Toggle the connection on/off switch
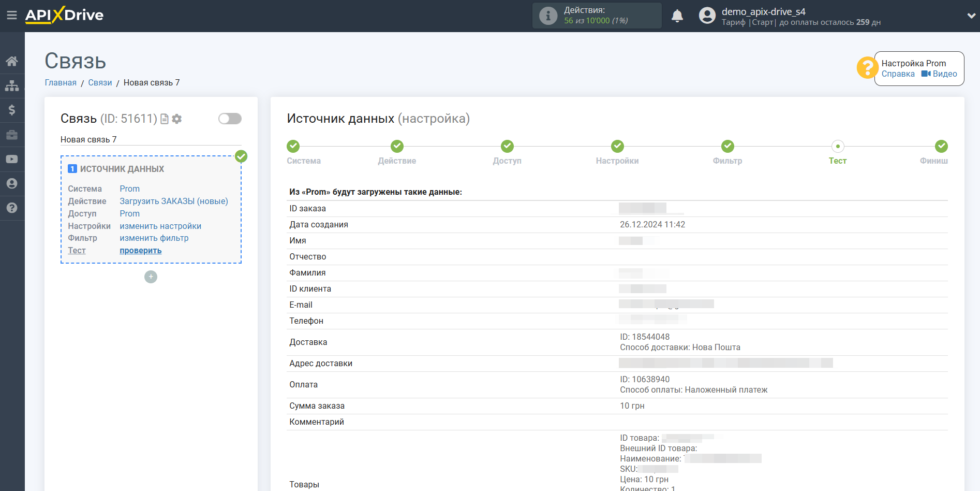Image resolution: width=980 pixels, height=491 pixels. coord(230,119)
